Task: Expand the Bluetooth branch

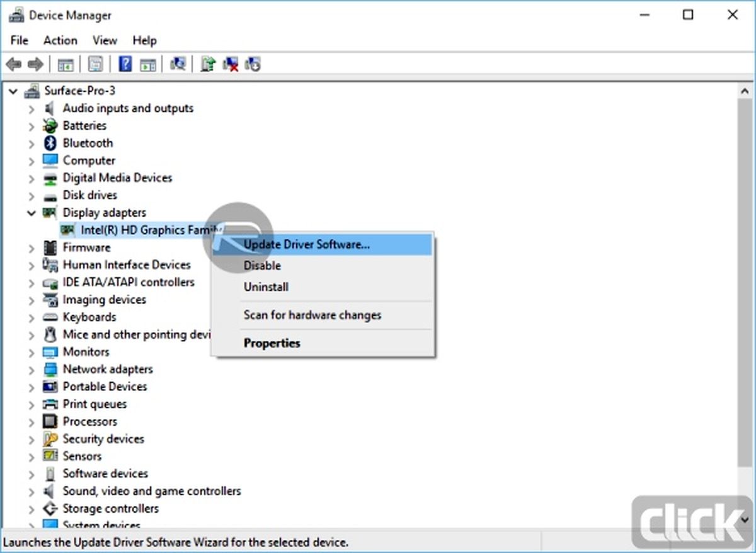Action: coord(31,143)
